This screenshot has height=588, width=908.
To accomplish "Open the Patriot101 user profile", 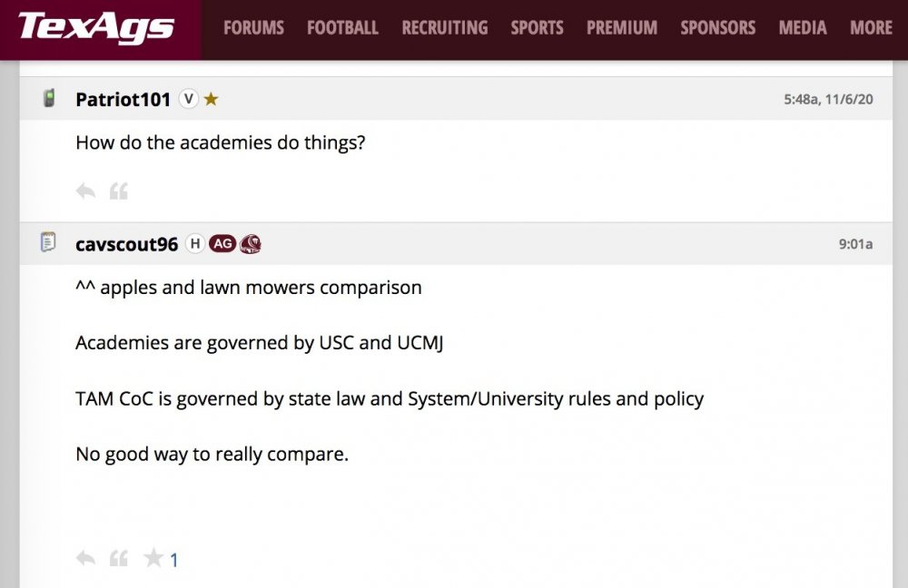I will (123, 99).
